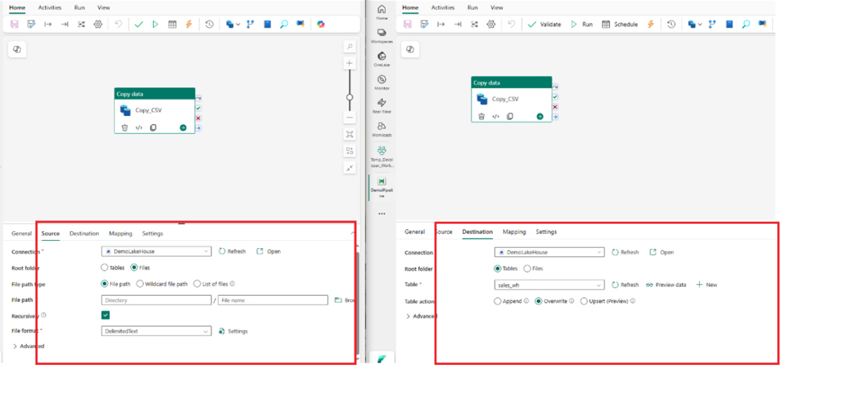Choose the Wildcard file path option
868x409 pixels.
tap(140, 284)
